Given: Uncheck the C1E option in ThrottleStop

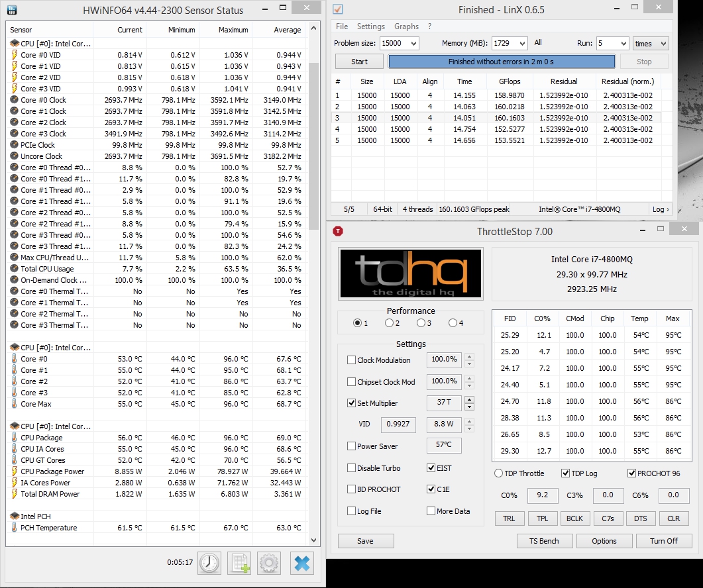Looking at the screenshot, I should [x=431, y=489].
